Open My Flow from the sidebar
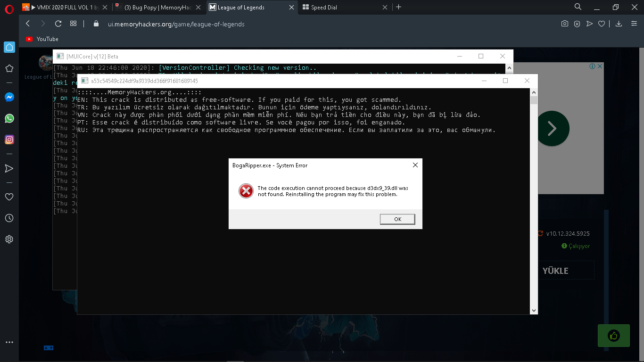This screenshot has width=644, height=362. point(9,168)
